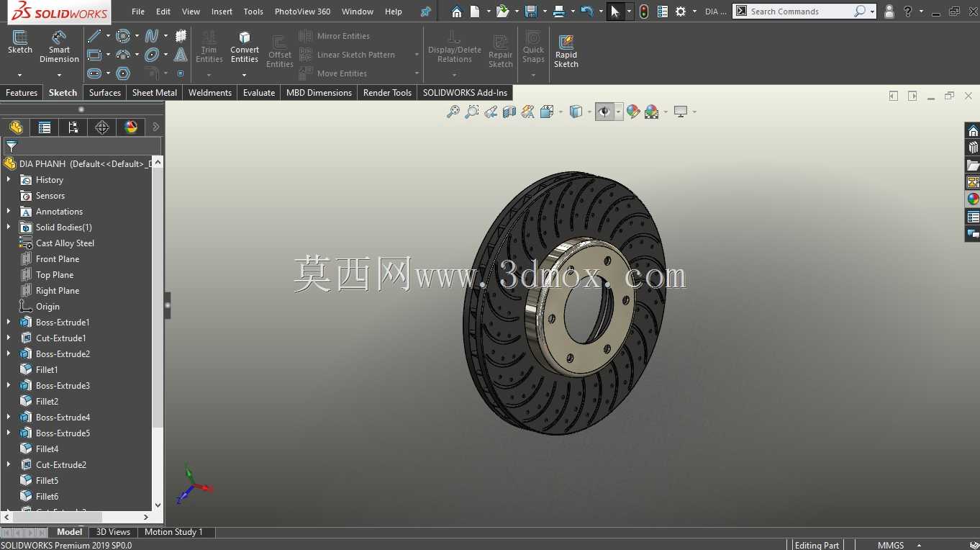Click Edit Appearance colored sphere icon
The width and height of the screenshot is (980, 550).
coord(633,112)
